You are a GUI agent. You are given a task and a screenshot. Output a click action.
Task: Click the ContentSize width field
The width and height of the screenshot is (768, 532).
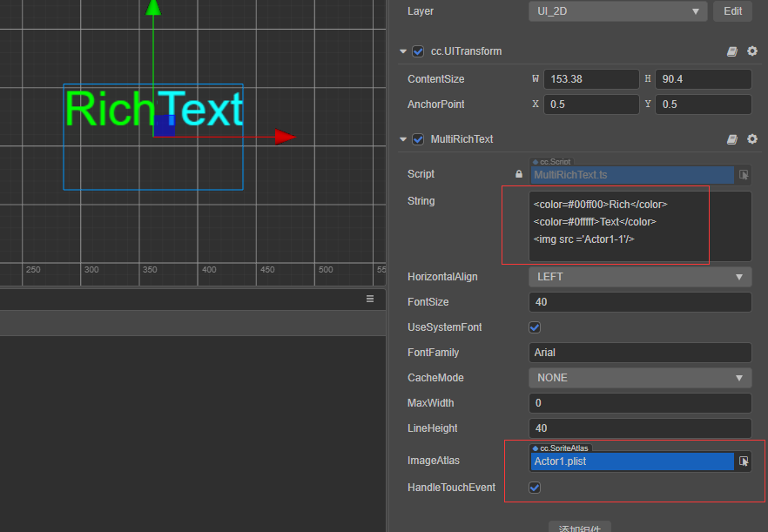[591, 79]
